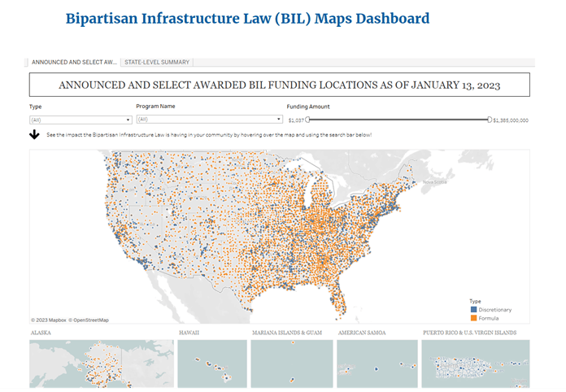Expand the Program Name dropdown
Image resolution: width=566 pixels, height=392 pixels.
click(210, 120)
